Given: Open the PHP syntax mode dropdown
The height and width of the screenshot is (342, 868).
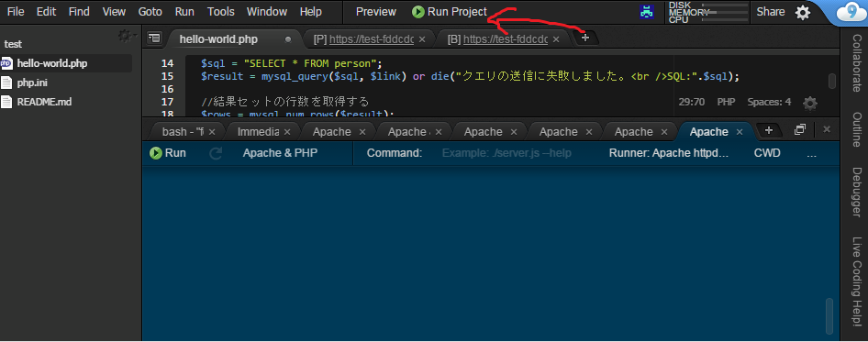Looking at the screenshot, I should pyautogui.click(x=726, y=103).
